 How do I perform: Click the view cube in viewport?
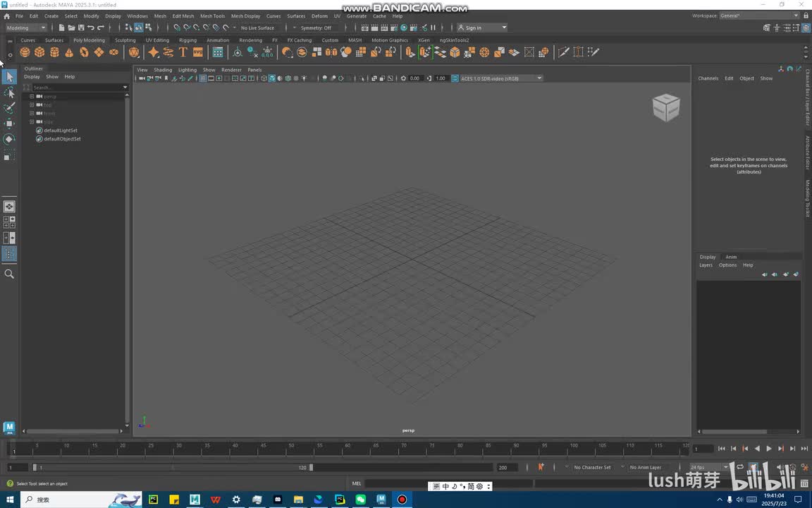point(665,107)
